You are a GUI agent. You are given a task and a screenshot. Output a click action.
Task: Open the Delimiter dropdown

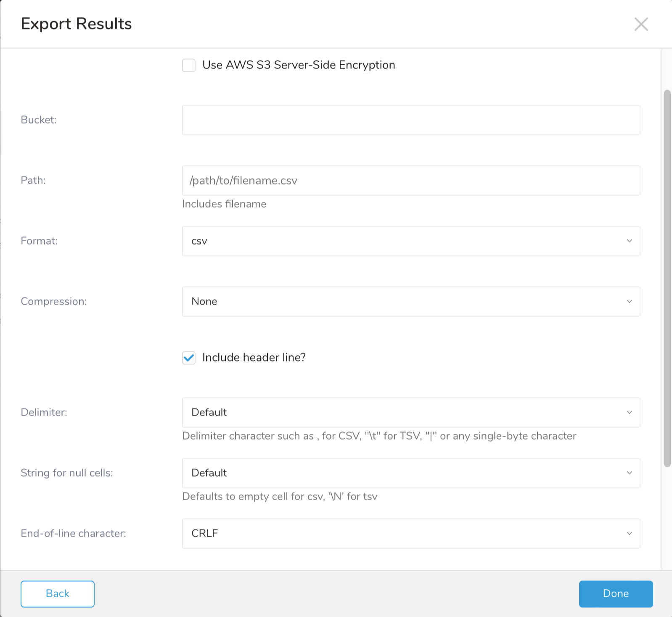tap(411, 413)
